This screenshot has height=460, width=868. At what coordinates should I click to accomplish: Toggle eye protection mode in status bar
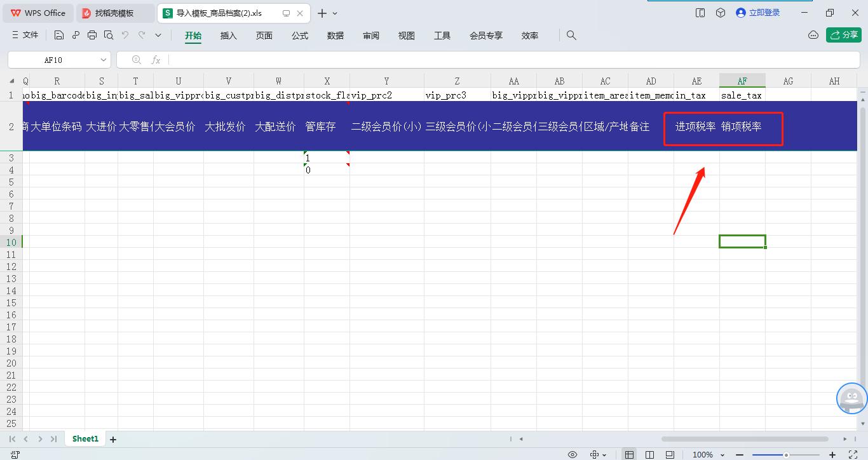(573, 454)
